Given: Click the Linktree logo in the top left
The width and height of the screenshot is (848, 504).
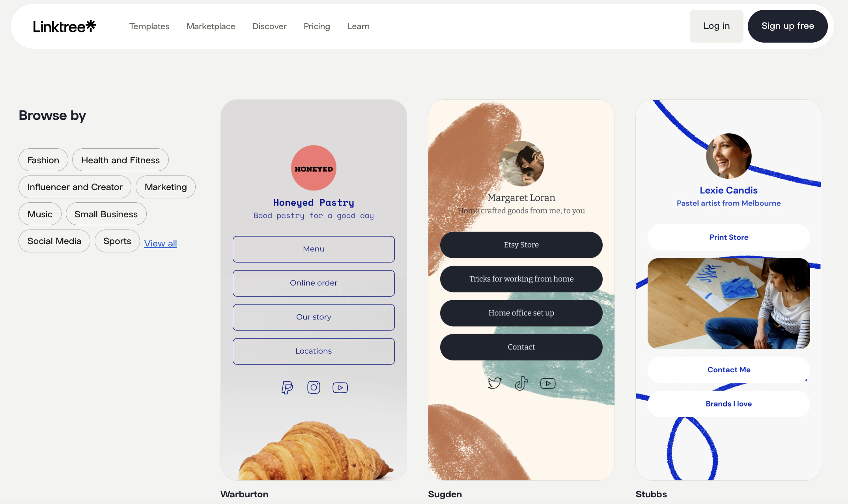Looking at the screenshot, I should [64, 26].
